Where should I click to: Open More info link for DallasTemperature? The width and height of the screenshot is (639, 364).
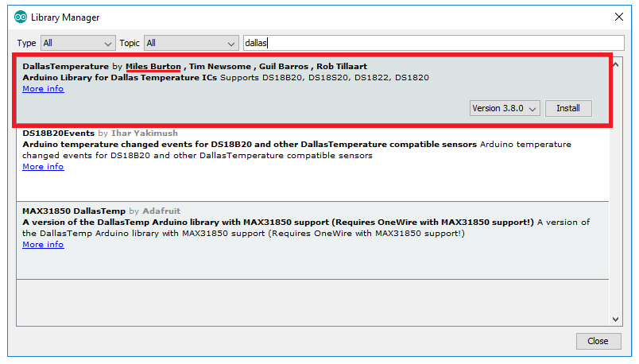pyautogui.click(x=43, y=89)
